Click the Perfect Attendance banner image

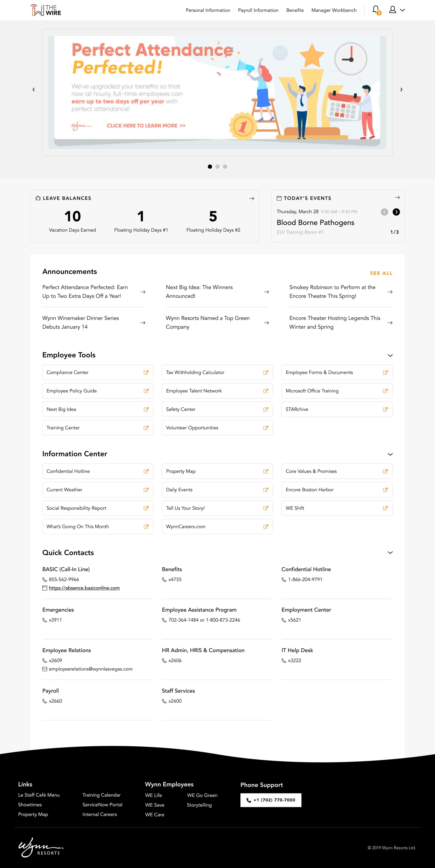tap(217, 92)
